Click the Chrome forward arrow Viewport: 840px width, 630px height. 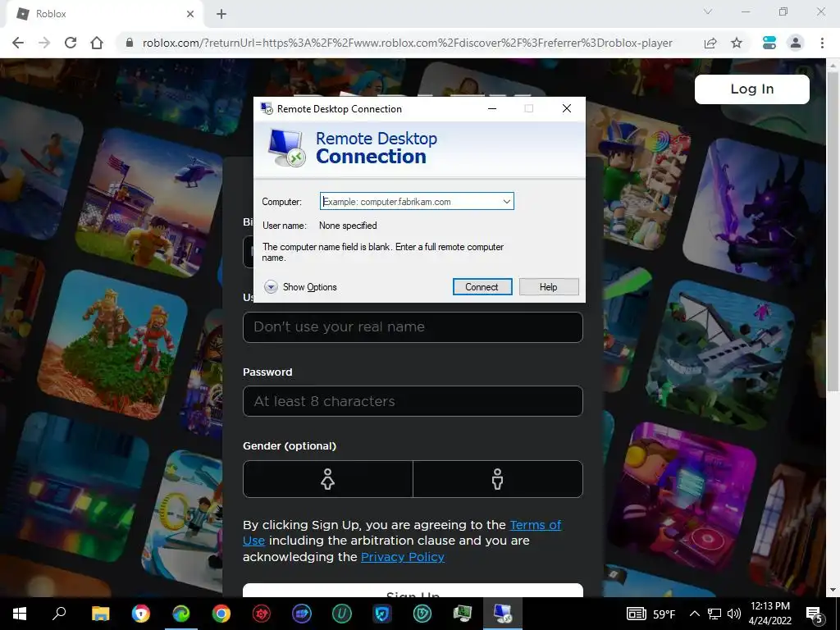[x=44, y=43]
